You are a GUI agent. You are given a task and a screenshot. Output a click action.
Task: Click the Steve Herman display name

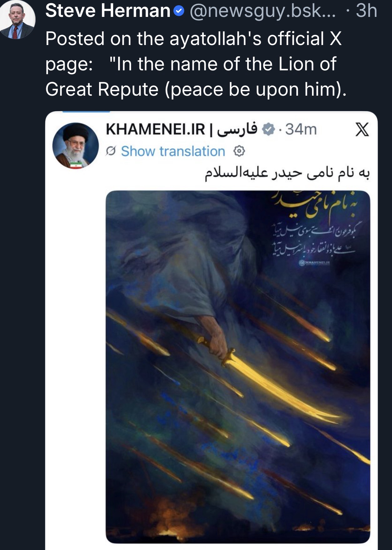pyautogui.click(x=108, y=11)
